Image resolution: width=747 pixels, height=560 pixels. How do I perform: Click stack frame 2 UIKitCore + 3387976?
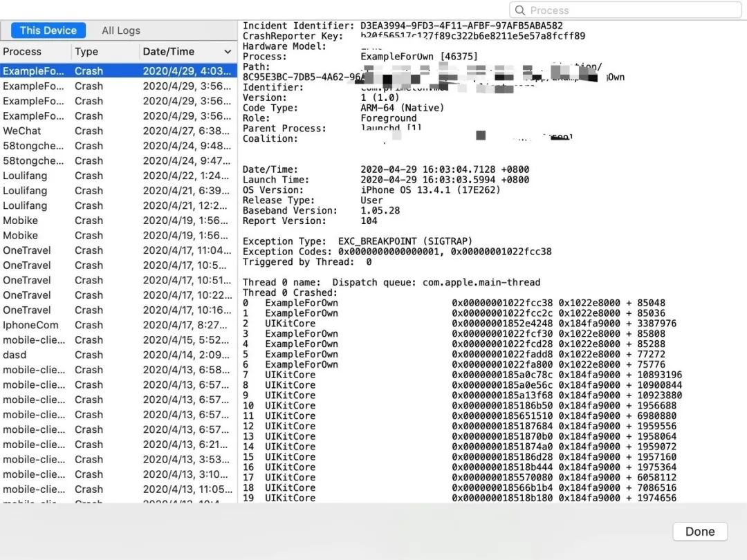pos(459,324)
